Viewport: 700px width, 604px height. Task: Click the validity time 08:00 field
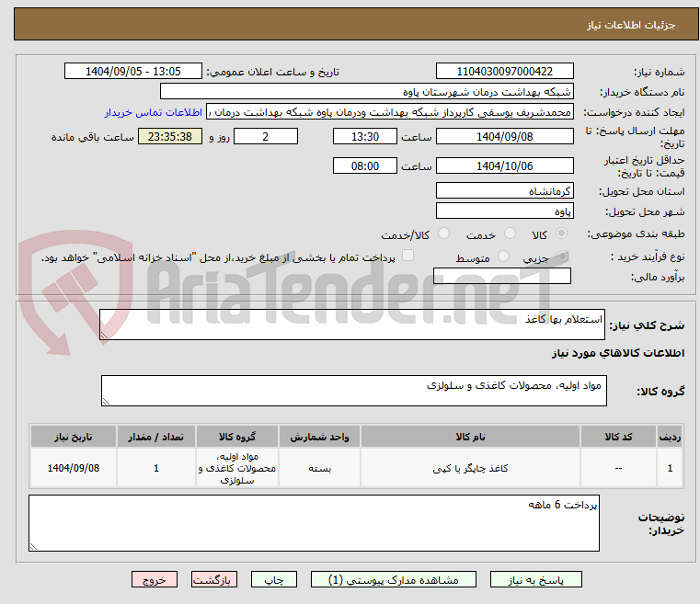click(x=365, y=166)
